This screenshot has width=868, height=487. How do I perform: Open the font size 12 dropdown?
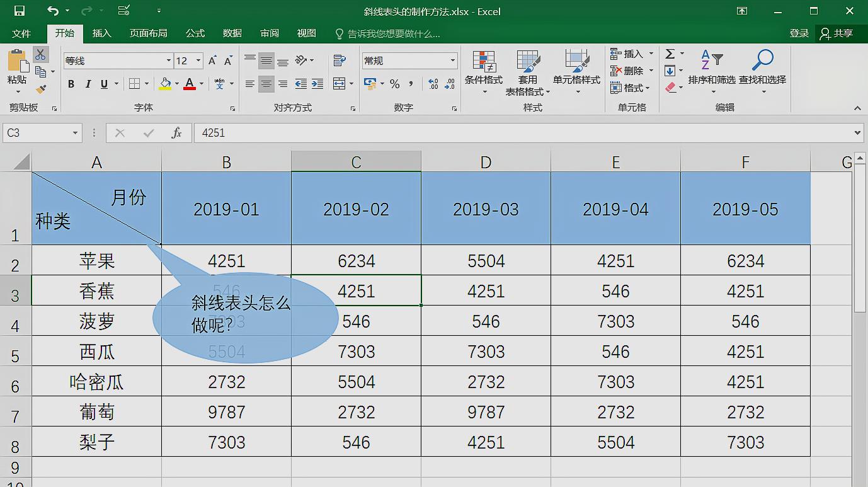pyautogui.click(x=198, y=60)
